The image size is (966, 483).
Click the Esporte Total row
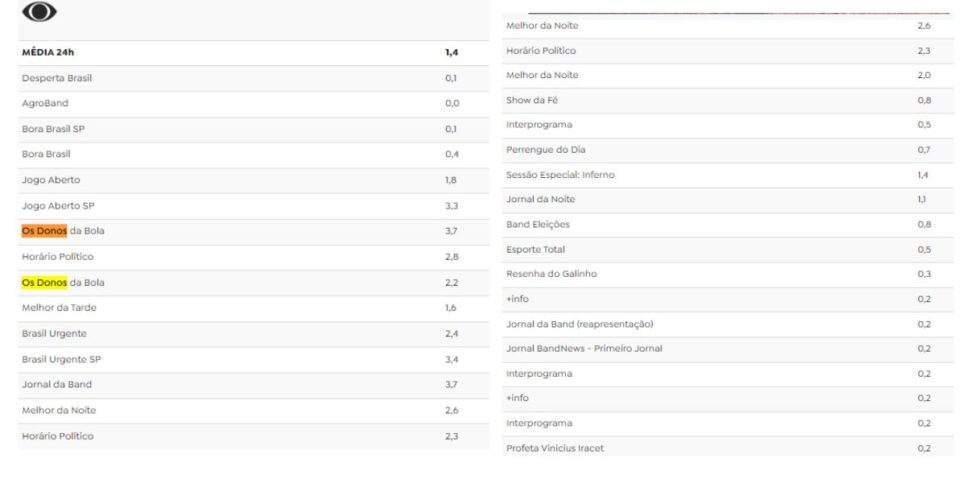[728, 250]
